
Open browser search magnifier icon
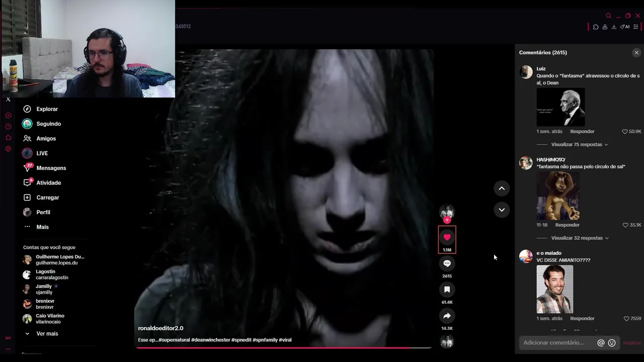pyautogui.click(x=608, y=16)
